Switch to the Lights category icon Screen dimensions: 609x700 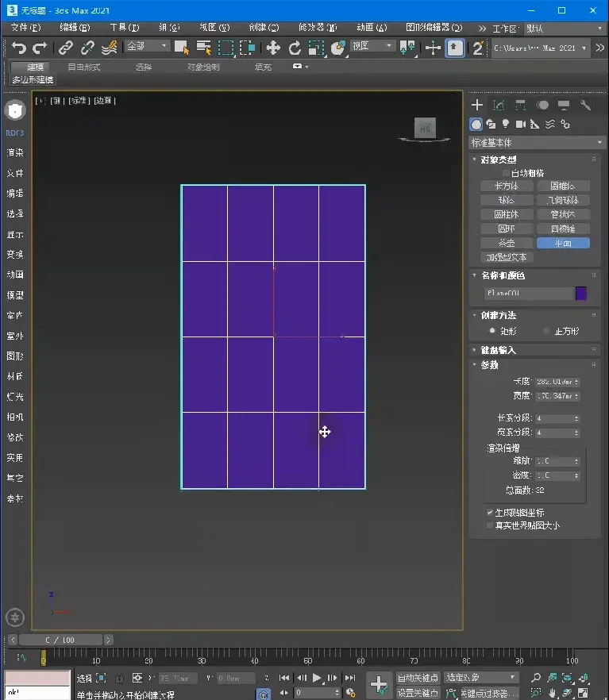point(505,124)
